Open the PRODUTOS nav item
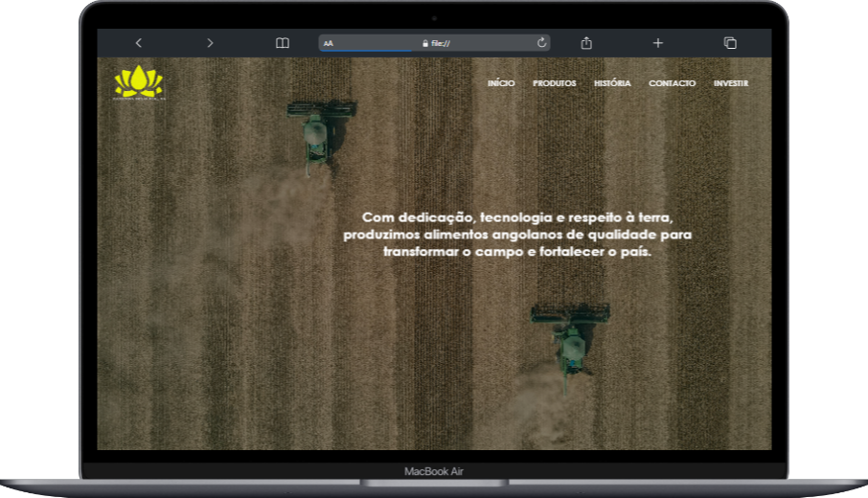Viewport: 868px width, 498px height. (555, 83)
